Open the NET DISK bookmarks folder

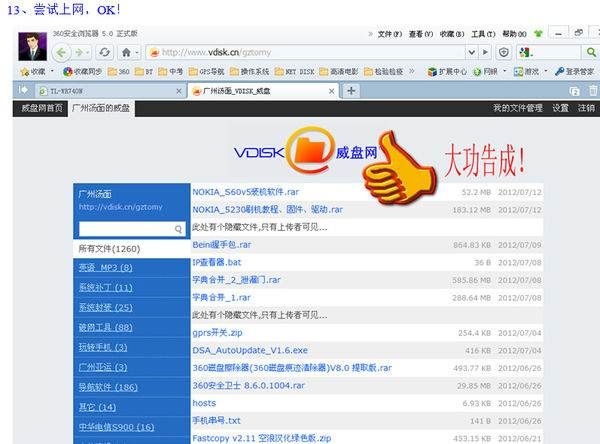click(x=295, y=72)
